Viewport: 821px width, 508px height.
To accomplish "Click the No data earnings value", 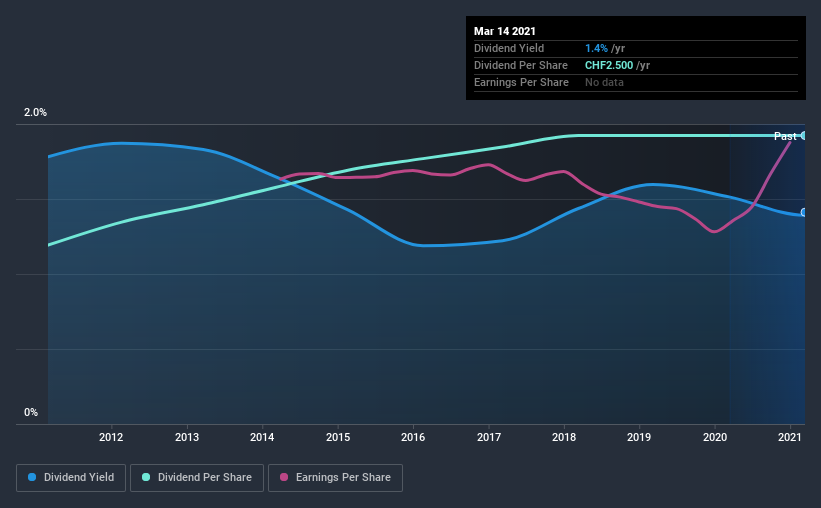I will click(604, 82).
